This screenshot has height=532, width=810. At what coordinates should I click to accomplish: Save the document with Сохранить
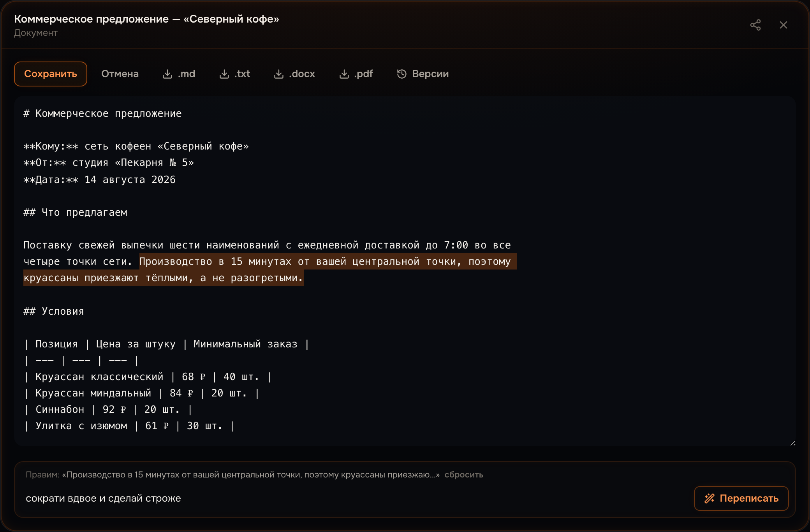(x=51, y=74)
